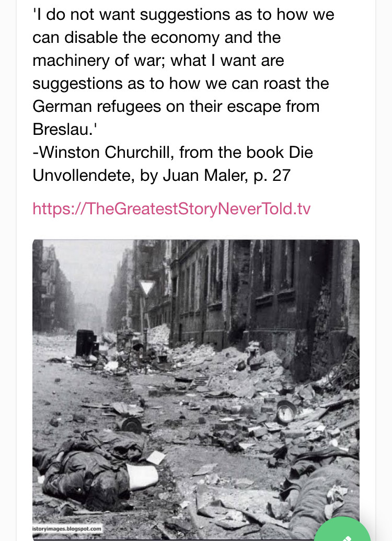Click the damaged building facade in the photo
392x541 pixels.
(x=262, y=297)
